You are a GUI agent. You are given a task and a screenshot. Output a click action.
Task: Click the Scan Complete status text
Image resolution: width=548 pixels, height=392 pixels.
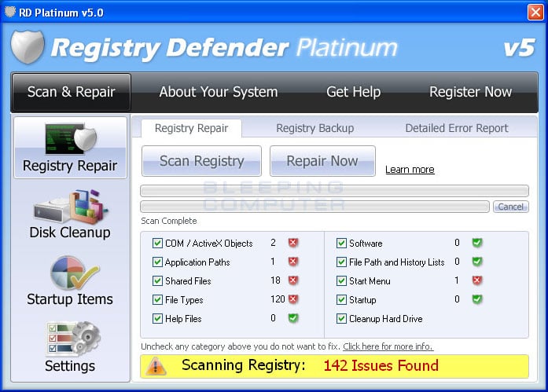[x=169, y=221]
